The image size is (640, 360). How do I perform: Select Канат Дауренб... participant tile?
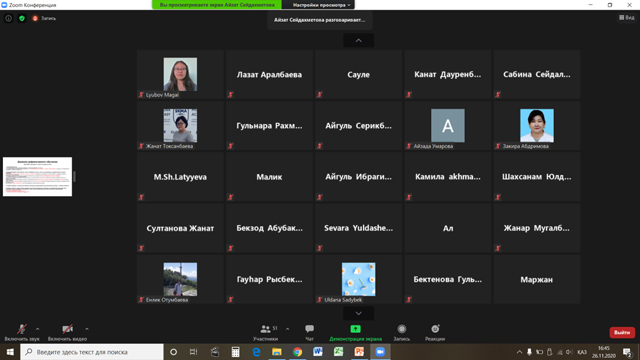[448, 74]
